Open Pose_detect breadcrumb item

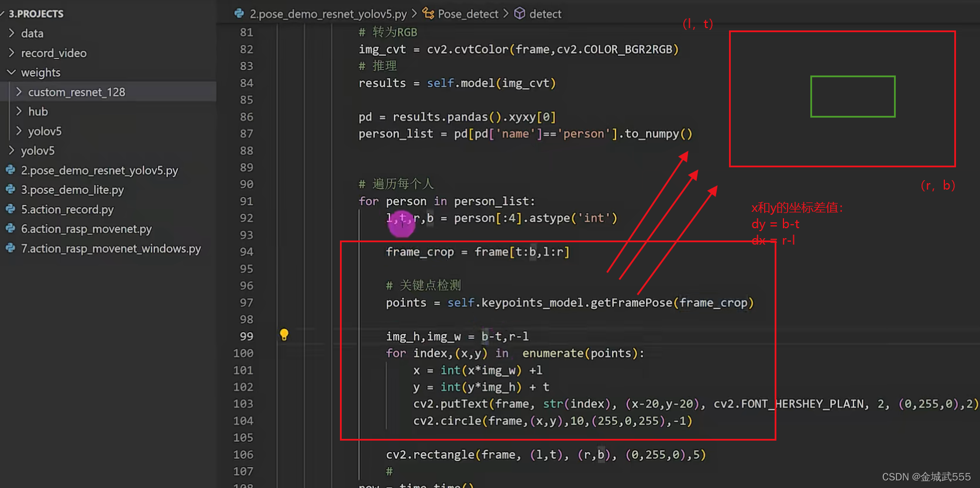pyautogui.click(x=468, y=14)
